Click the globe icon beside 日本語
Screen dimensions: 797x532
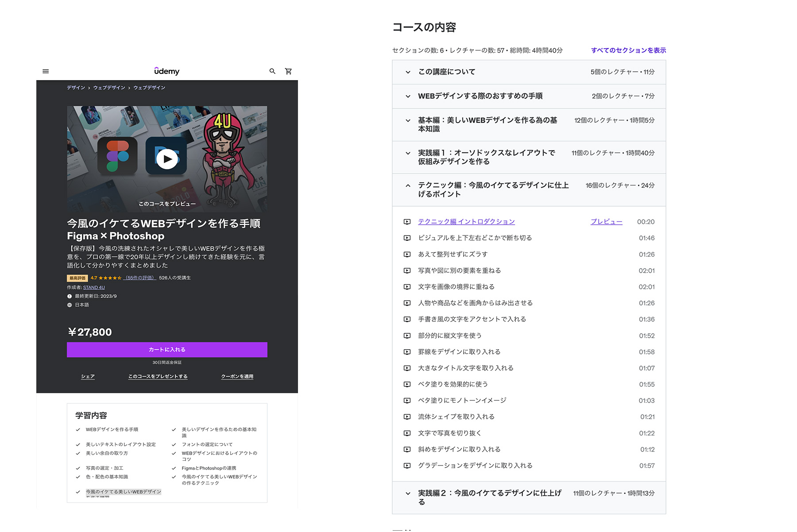click(70, 305)
